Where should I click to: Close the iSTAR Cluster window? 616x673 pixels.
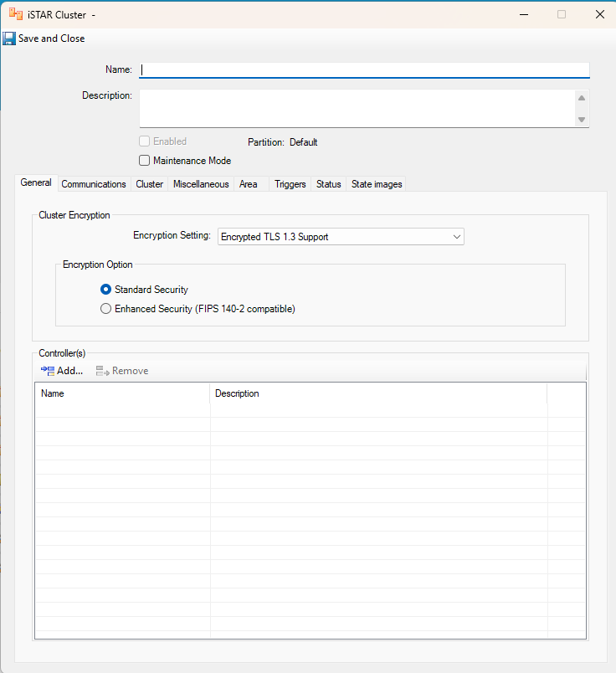600,14
